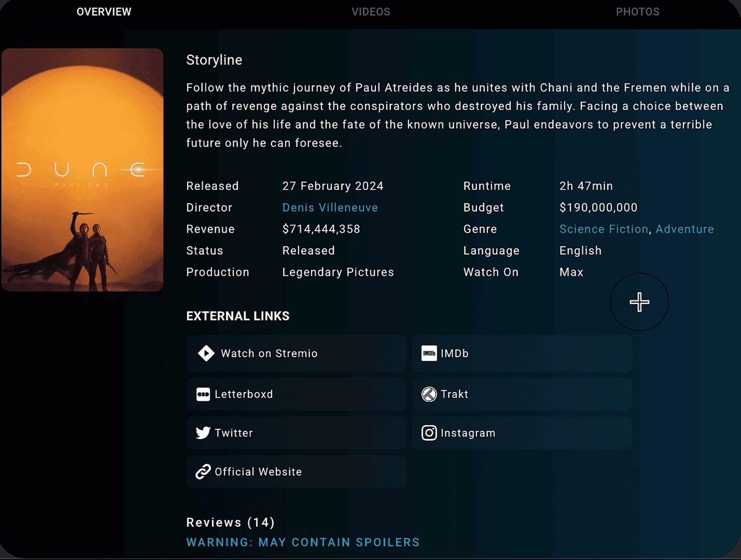Screen dimensions: 741x560
Task: Click the Official Website chain-link icon
Action: point(203,472)
